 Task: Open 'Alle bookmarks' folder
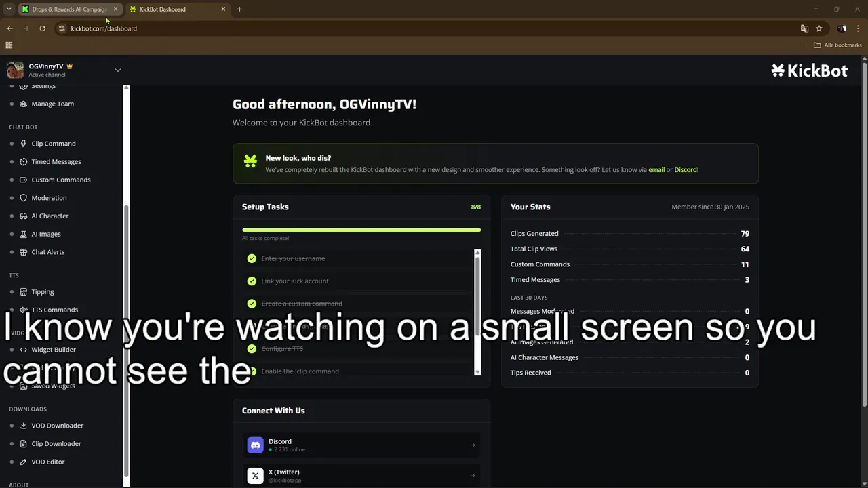point(837,45)
